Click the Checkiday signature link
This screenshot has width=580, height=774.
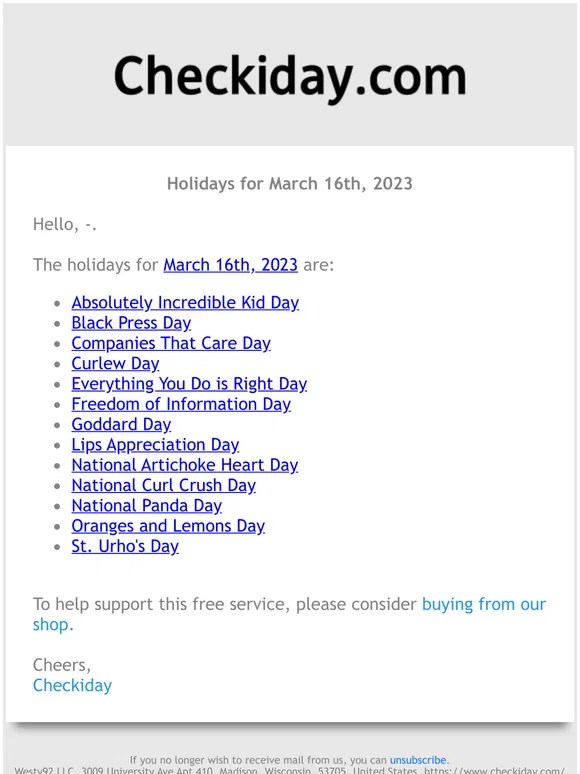pyautogui.click(x=73, y=685)
